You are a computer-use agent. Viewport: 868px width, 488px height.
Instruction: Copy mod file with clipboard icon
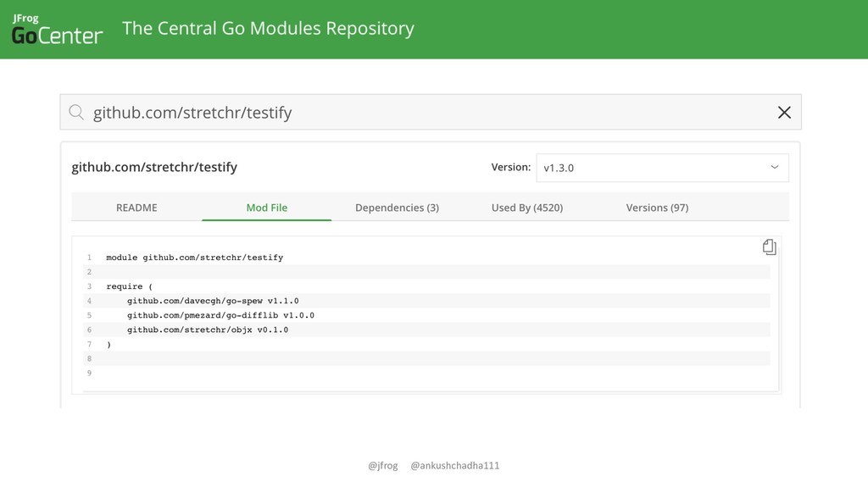tap(769, 247)
